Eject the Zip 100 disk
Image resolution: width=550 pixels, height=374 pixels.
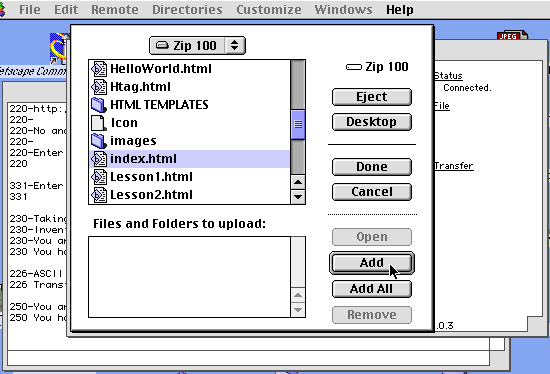(372, 97)
